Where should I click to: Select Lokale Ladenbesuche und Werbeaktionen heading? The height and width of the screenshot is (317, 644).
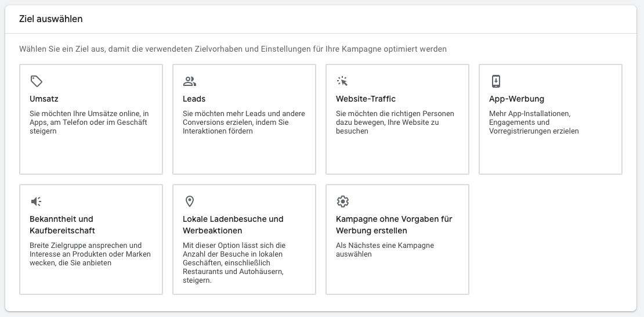tap(233, 225)
